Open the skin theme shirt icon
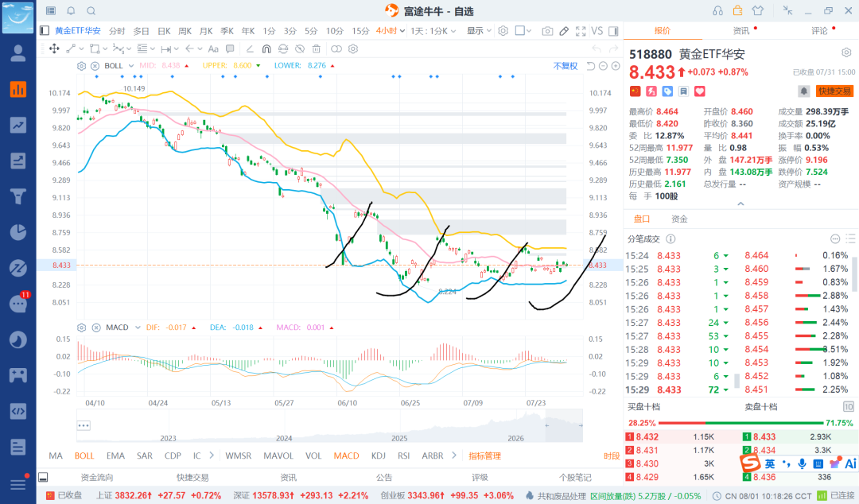 pos(758,10)
